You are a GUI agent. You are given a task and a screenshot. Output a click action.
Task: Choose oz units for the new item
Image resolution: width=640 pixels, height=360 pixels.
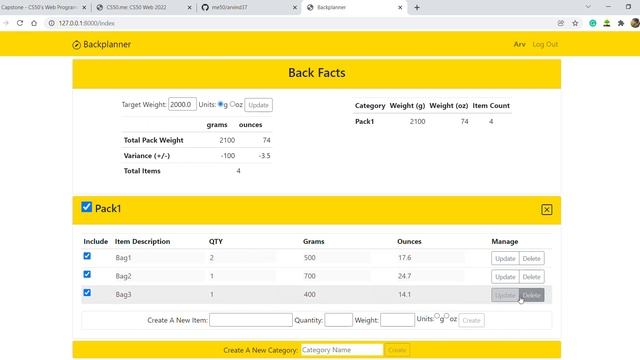pos(447,316)
